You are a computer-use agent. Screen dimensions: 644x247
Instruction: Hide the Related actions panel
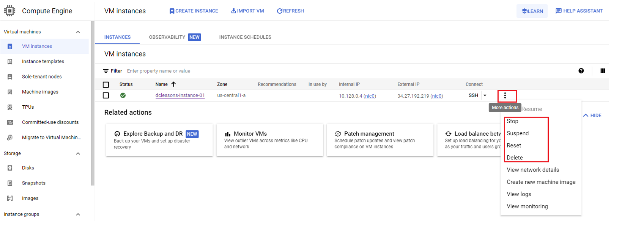pos(592,116)
